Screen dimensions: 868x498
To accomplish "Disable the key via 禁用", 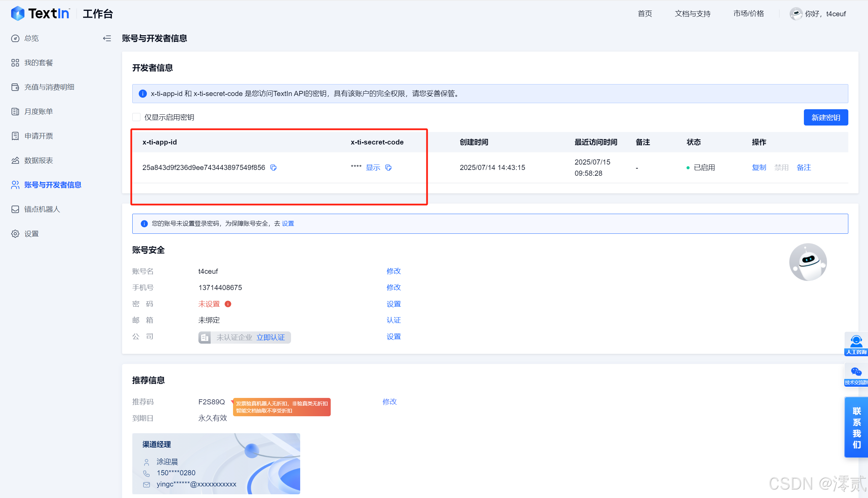I will coord(781,167).
